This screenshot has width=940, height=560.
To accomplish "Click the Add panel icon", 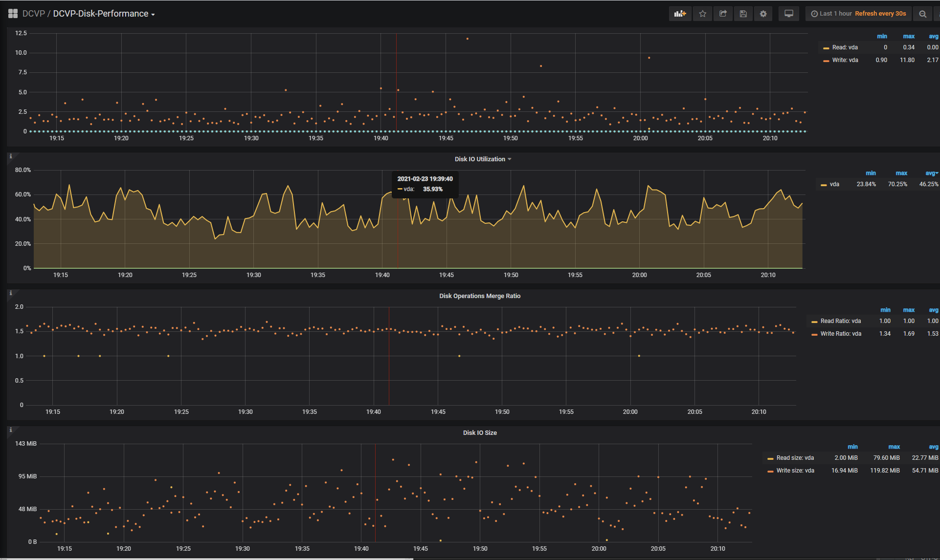I will point(680,14).
